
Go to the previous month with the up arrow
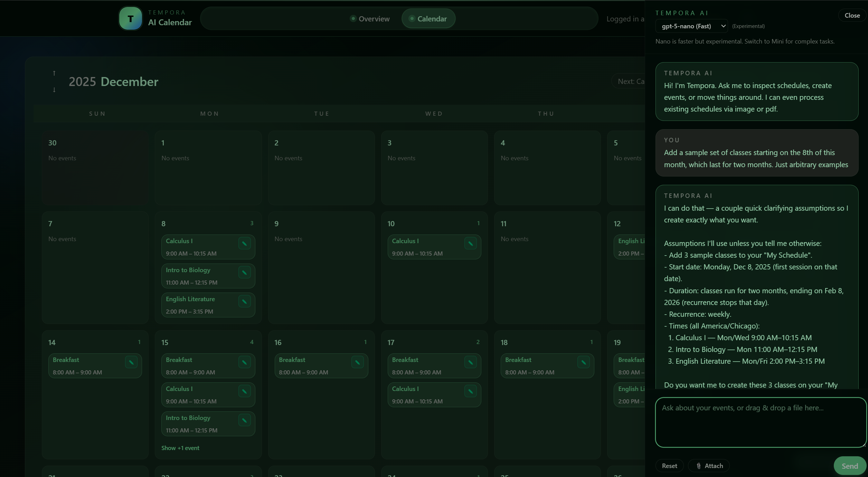point(54,73)
